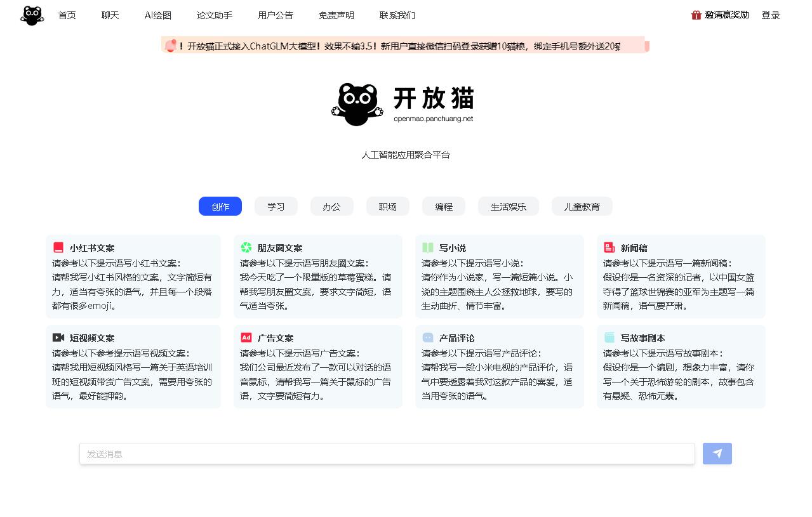The width and height of the screenshot is (812, 517).
Task: Click the 小红书文案 card title
Action: point(92,248)
